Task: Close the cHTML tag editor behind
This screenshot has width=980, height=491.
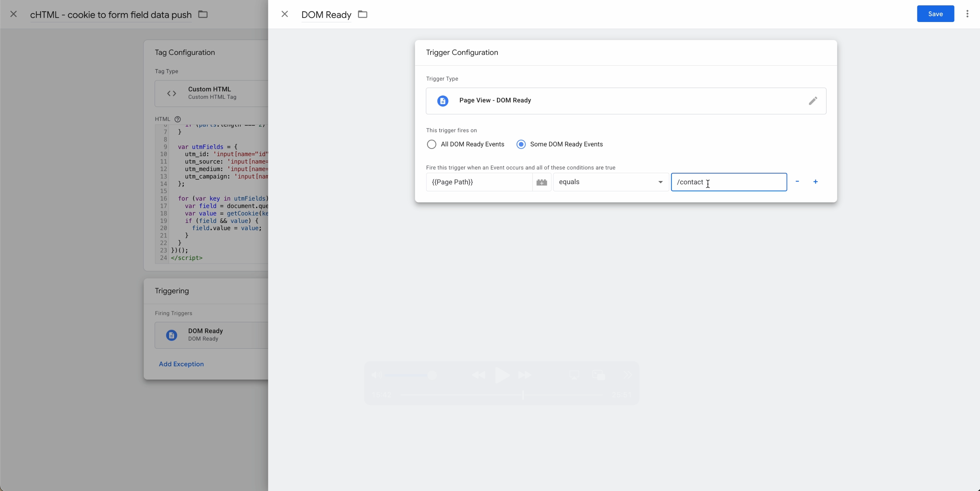Action: tap(13, 14)
